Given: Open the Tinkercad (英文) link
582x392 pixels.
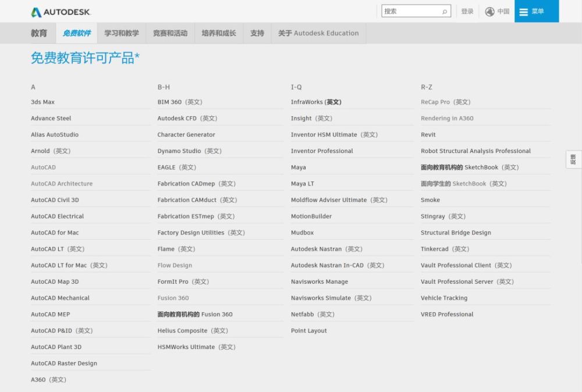Looking at the screenshot, I should (x=445, y=249).
